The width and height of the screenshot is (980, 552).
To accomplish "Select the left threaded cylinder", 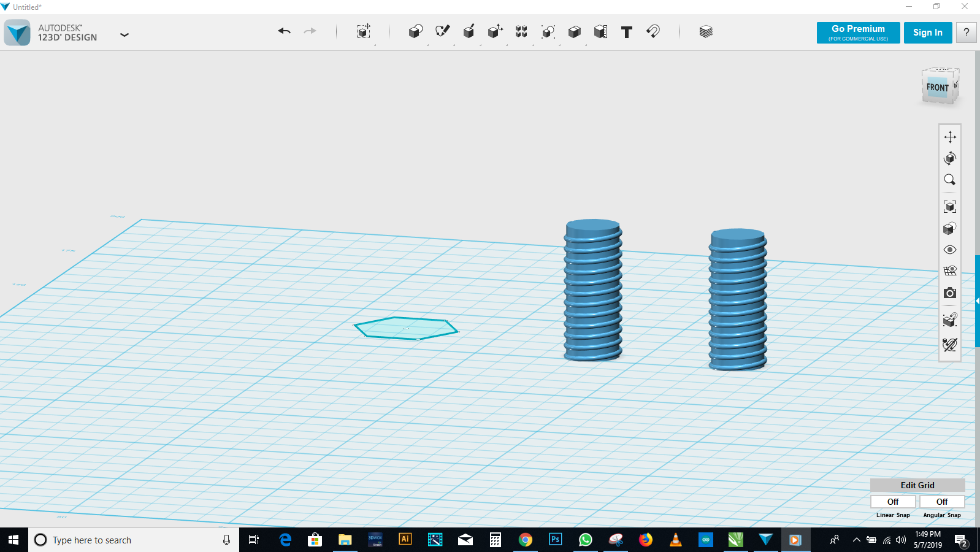I will [x=593, y=289].
